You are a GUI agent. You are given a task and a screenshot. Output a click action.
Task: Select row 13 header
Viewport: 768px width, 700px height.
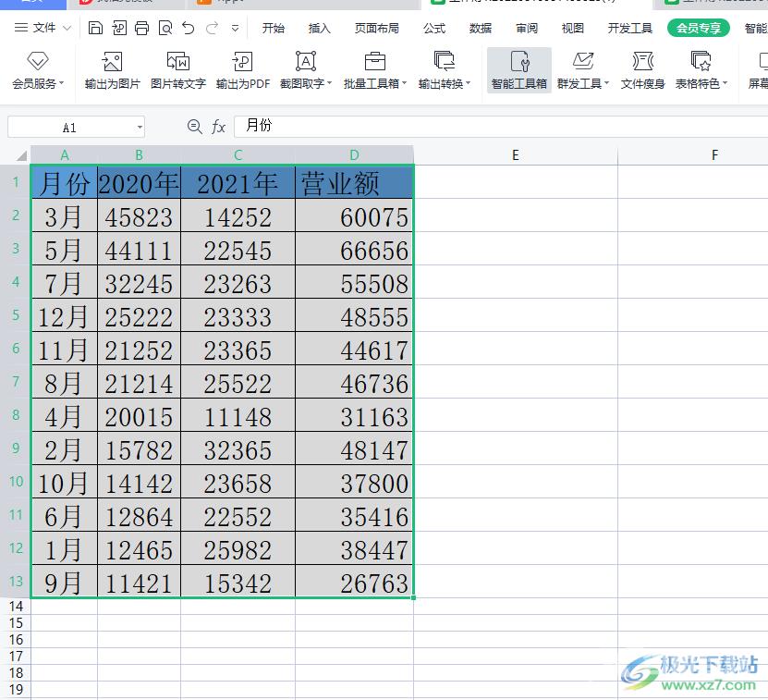16,581
